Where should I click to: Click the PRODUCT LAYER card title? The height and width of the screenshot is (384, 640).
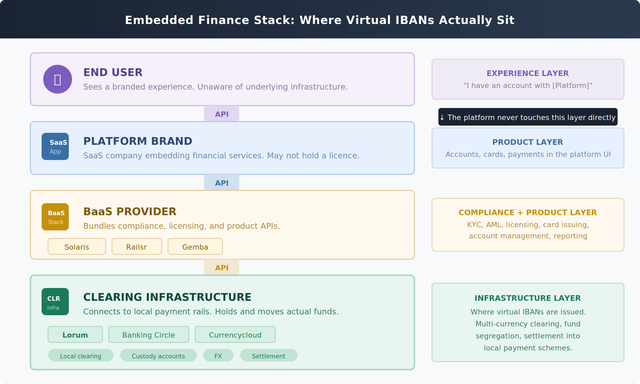528,142
